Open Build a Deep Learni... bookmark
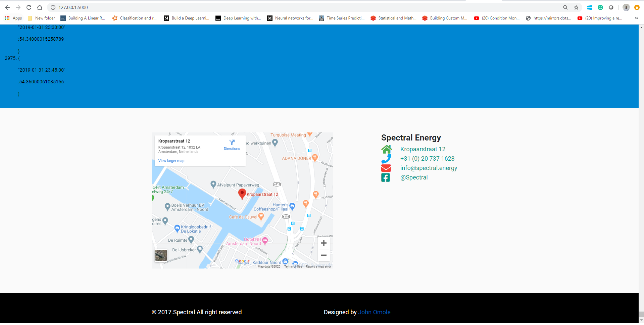The height and width of the screenshot is (325, 644). pos(186,18)
